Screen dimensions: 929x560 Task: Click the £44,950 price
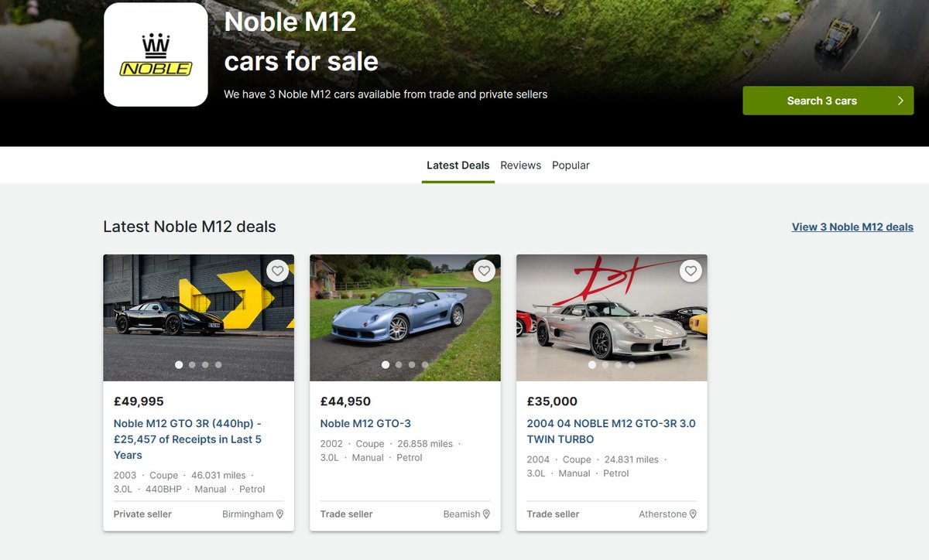(x=345, y=401)
